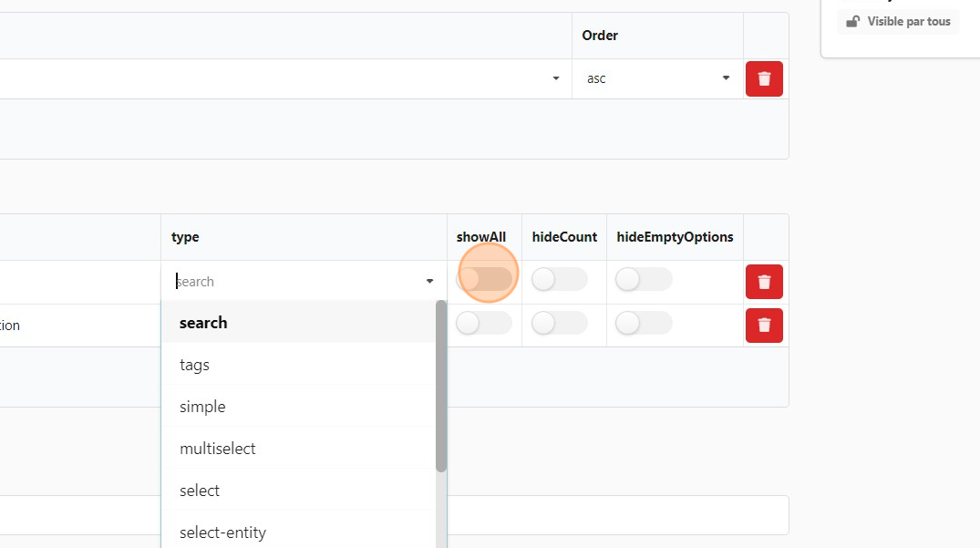Collapse the type dropdown via its arrow
980x548 pixels.
click(429, 282)
